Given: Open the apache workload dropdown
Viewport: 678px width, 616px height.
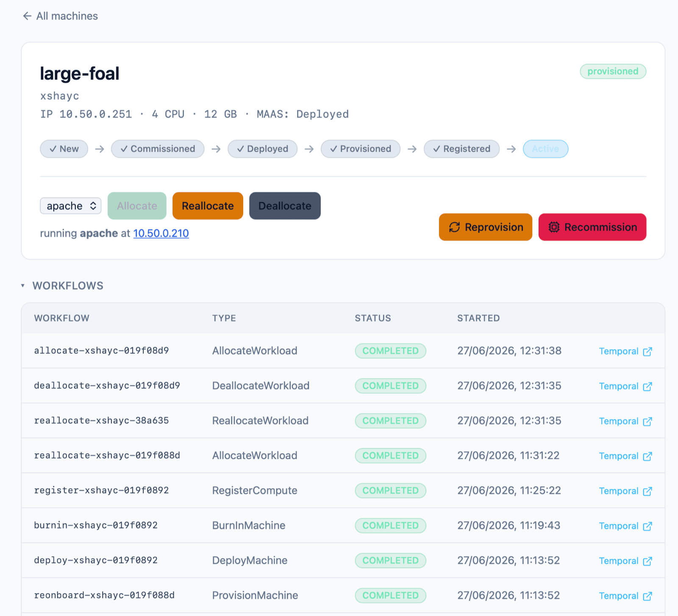Looking at the screenshot, I should coord(71,206).
